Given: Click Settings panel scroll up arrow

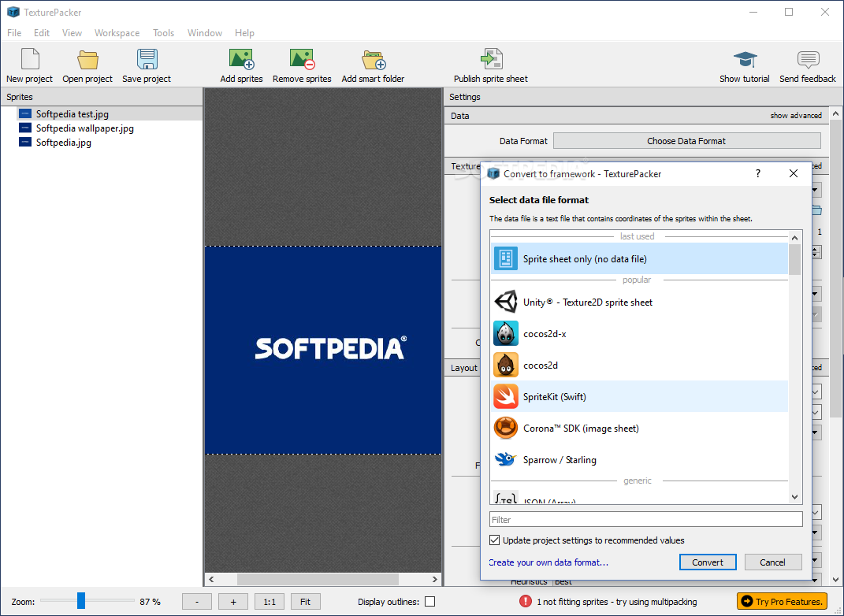Looking at the screenshot, I should [x=835, y=113].
